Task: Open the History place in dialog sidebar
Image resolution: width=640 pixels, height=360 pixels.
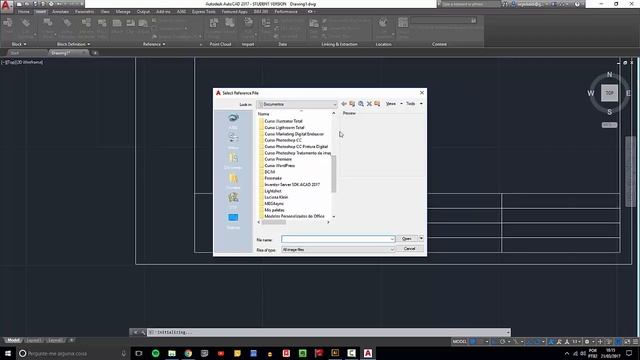Action: tap(233, 140)
